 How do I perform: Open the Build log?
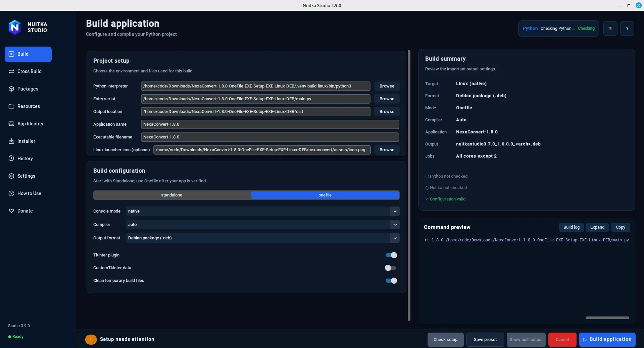point(572,227)
